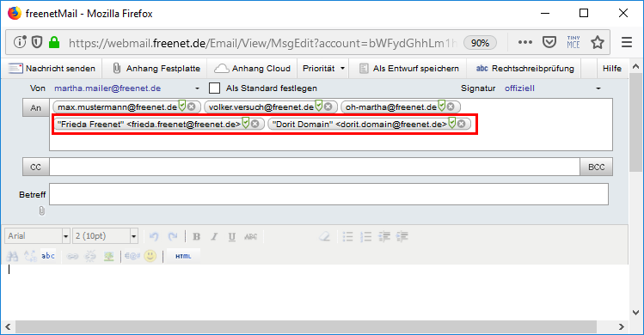Image resolution: width=644 pixels, height=335 pixels.
Task: Open the Priorität dropdown
Action: click(x=323, y=69)
